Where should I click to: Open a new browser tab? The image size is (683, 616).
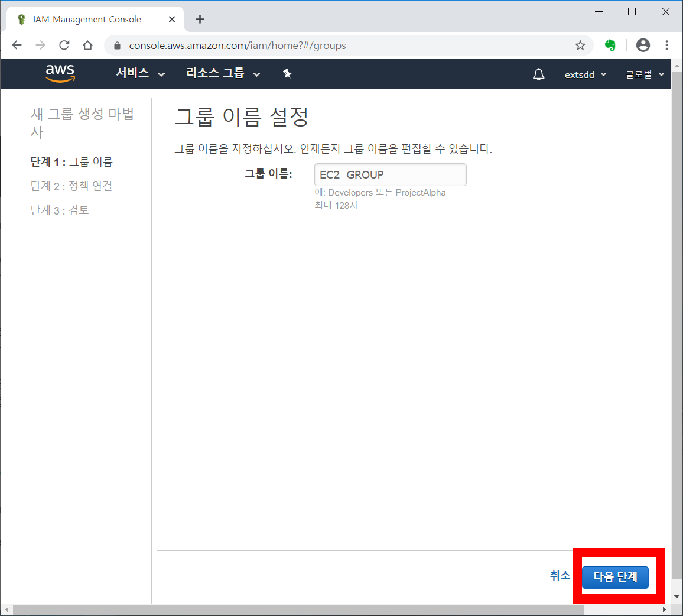point(200,19)
